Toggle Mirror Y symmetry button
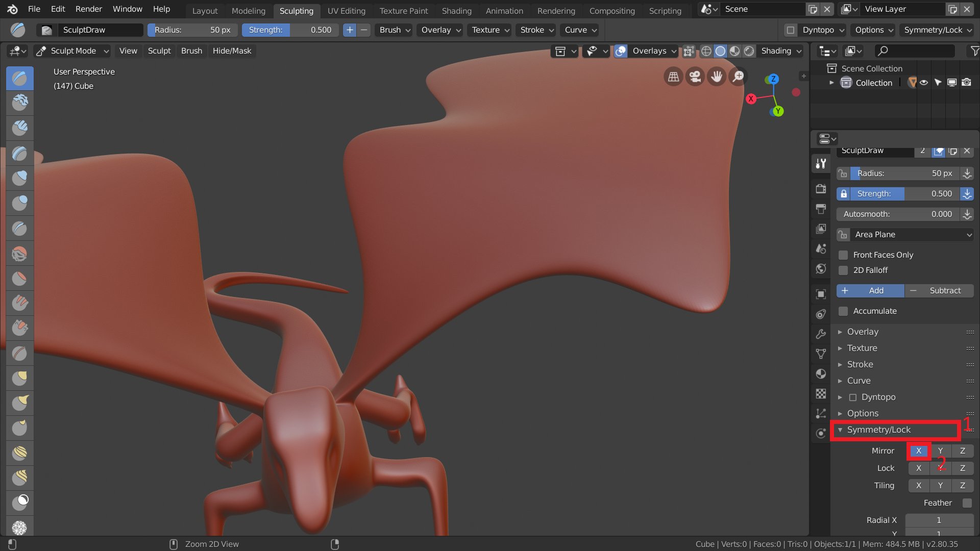Screen dimensions: 980x551 [x=940, y=451]
